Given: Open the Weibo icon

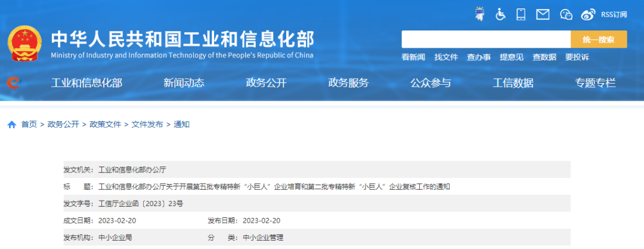Looking at the screenshot, I should [x=588, y=15].
